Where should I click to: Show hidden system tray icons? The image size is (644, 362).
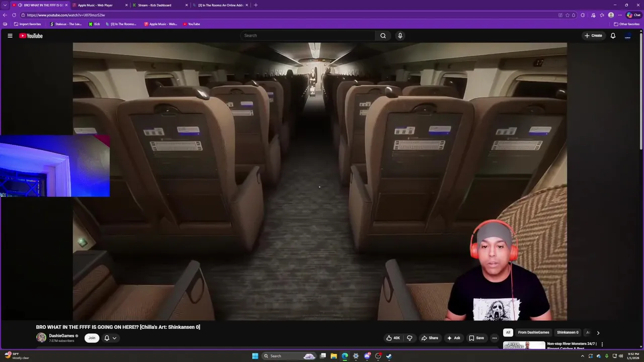(583, 356)
